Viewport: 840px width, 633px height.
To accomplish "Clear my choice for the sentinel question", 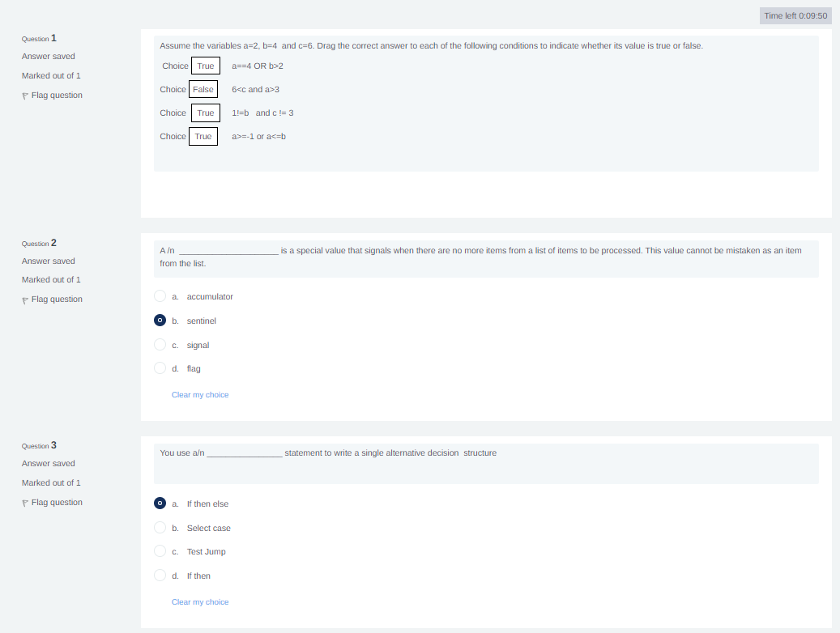I will 200,395.
